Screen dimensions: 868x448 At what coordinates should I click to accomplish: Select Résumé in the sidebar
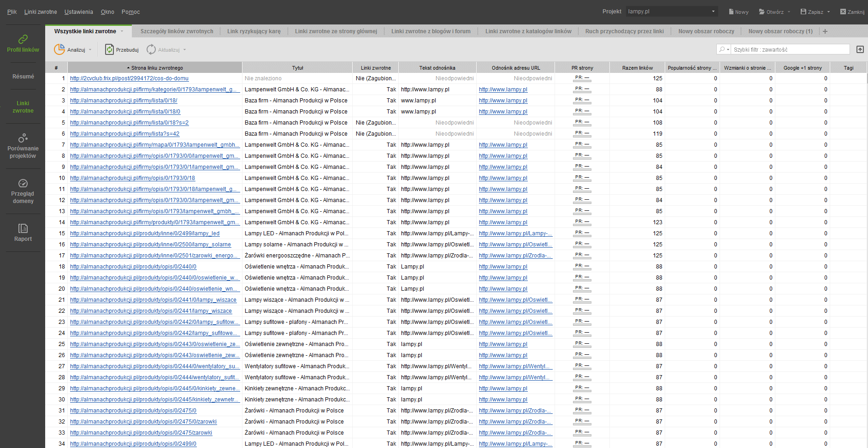pyautogui.click(x=23, y=77)
